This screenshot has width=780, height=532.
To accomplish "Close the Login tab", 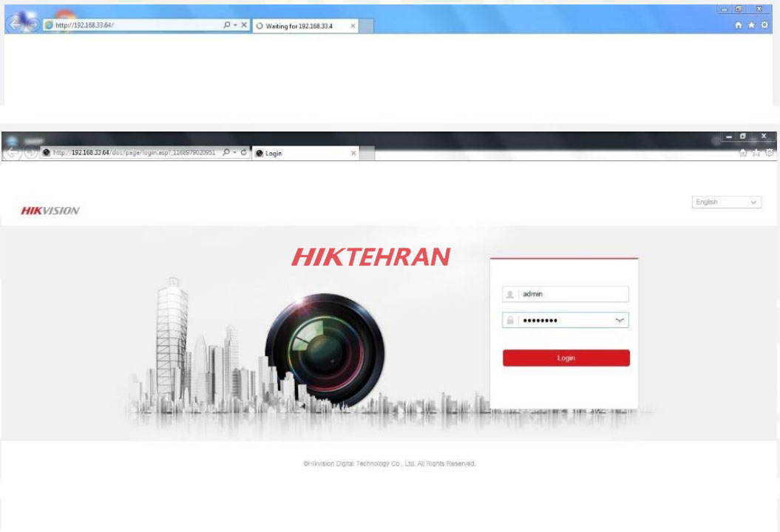I will point(353,153).
